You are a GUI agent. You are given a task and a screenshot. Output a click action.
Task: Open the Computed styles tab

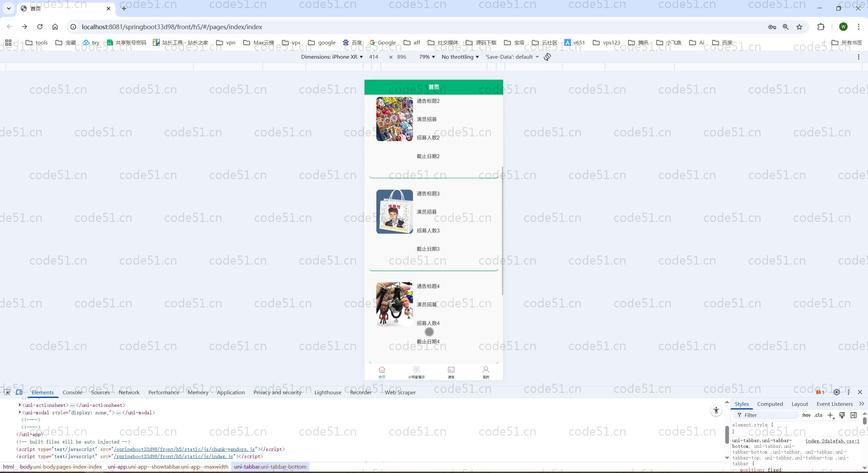coord(770,404)
